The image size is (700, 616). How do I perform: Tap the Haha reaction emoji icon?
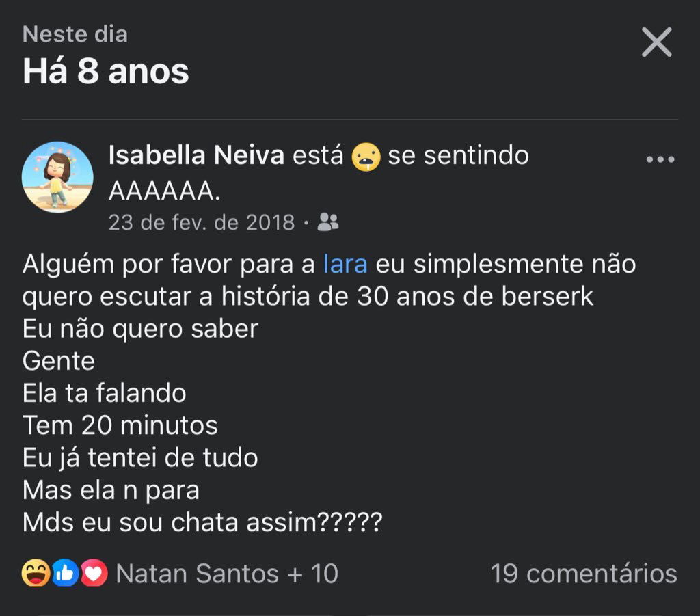36,574
